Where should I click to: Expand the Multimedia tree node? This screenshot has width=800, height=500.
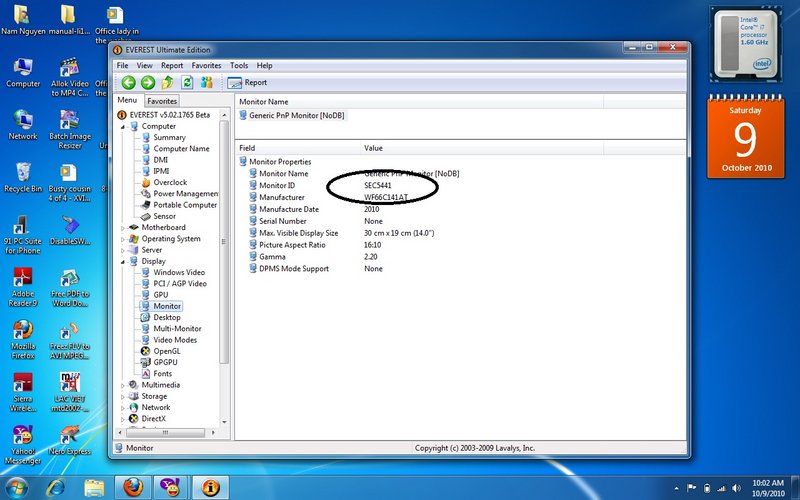click(124, 385)
